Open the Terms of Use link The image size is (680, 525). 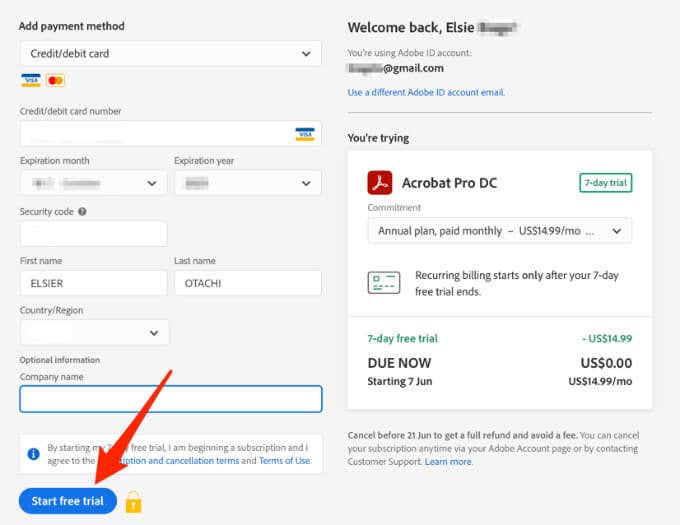(285, 461)
